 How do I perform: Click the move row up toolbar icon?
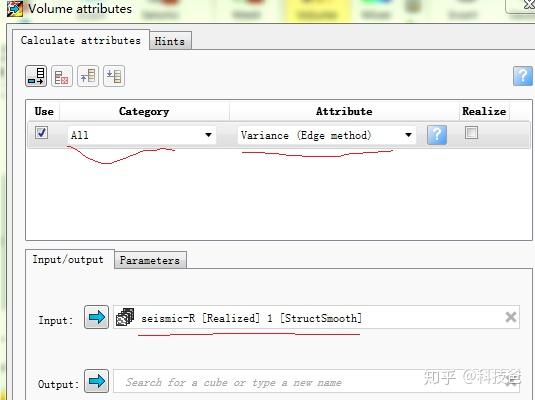click(88, 76)
